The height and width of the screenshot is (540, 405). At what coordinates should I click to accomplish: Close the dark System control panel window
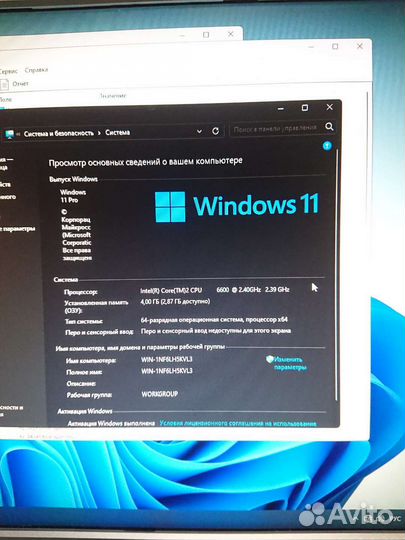pos(330,107)
